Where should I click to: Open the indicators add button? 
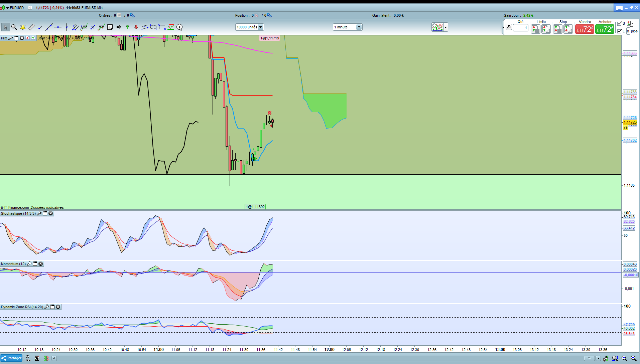pos(437,27)
